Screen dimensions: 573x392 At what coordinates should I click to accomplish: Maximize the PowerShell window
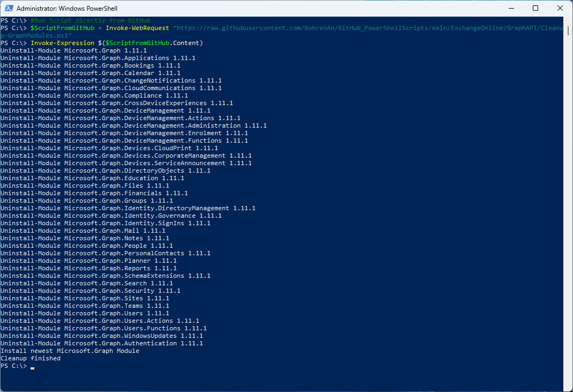535,8
